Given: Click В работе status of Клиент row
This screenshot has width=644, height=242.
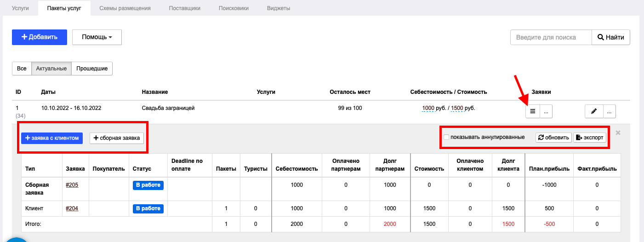Looking at the screenshot, I should 148,209.
